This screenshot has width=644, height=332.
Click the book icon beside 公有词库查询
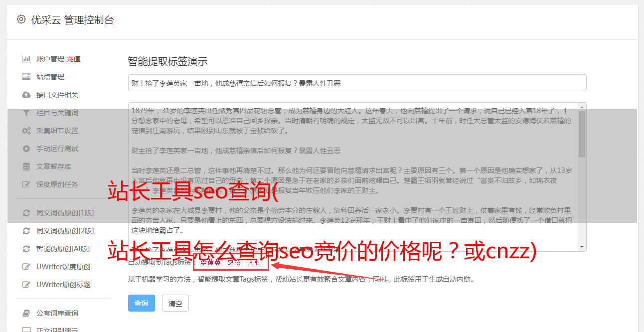[26, 313]
